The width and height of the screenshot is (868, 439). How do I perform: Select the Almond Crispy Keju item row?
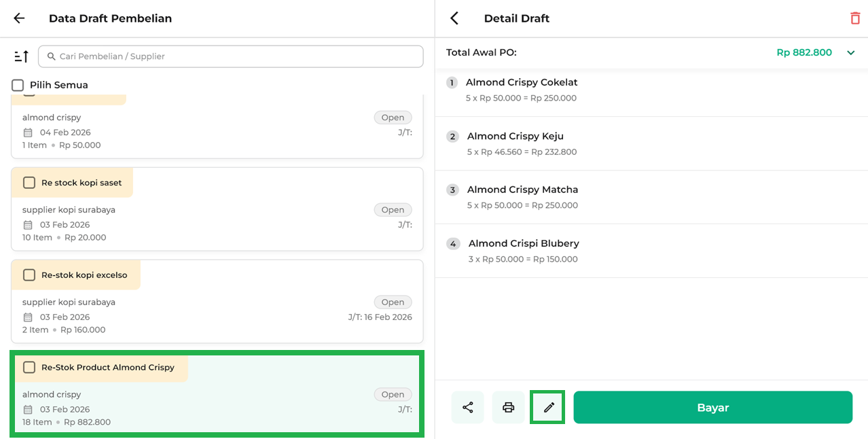pos(651,143)
